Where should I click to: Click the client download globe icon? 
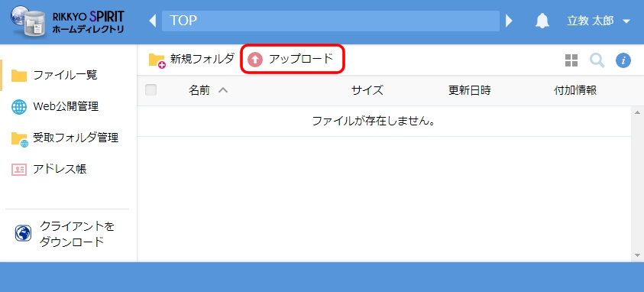(23, 234)
